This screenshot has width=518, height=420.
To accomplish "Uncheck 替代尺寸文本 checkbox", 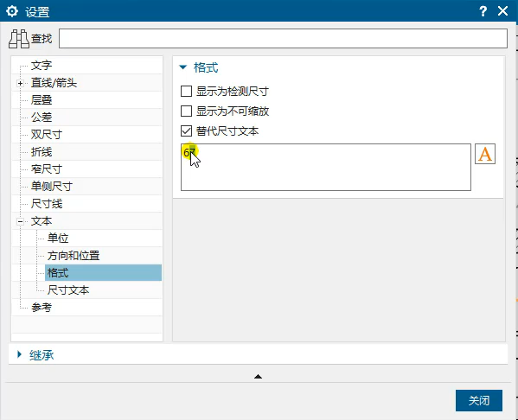I will [186, 130].
